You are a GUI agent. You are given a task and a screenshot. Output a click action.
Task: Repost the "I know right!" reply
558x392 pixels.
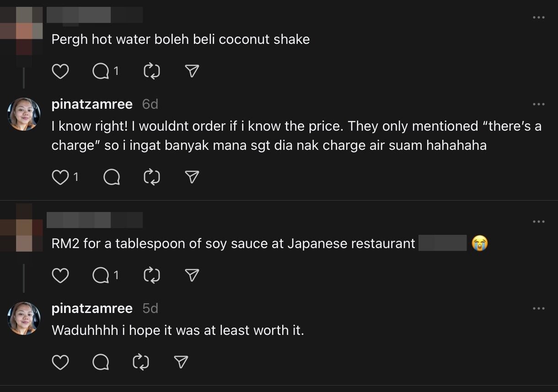(x=151, y=177)
